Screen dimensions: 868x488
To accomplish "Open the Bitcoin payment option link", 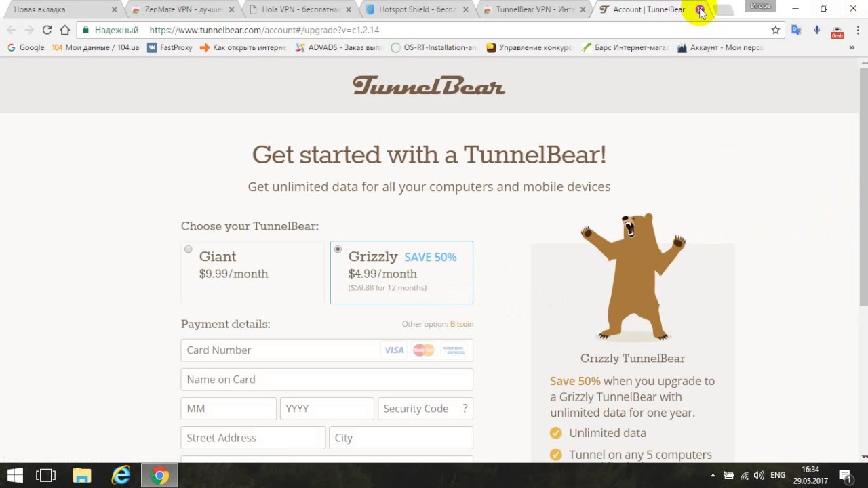I will tap(462, 324).
